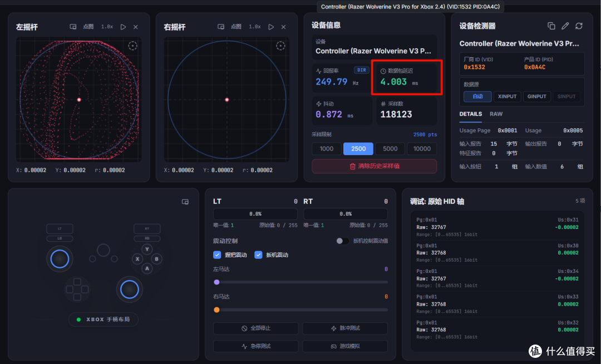Change the 1.0x zoom in 左摇杆 panel
This screenshot has height=364, width=601.
[107, 27]
